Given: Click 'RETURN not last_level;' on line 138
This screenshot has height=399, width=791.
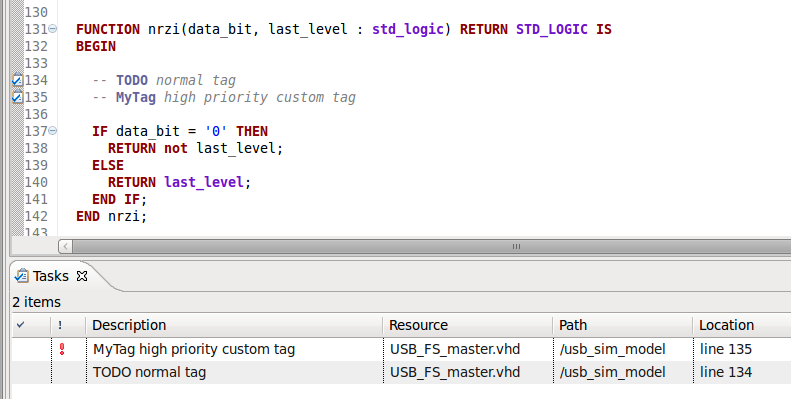Looking at the screenshot, I should 196,148.
